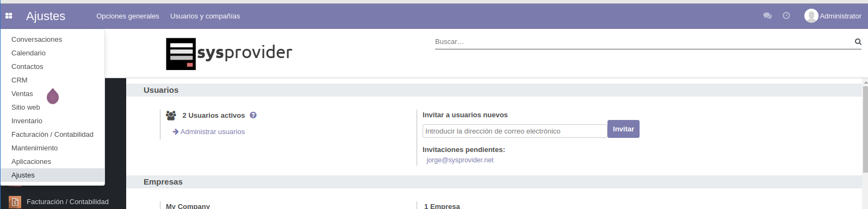Click the Invitaciones pendientes label
Image resolution: width=868 pixels, height=209 pixels.
pos(464,150)
